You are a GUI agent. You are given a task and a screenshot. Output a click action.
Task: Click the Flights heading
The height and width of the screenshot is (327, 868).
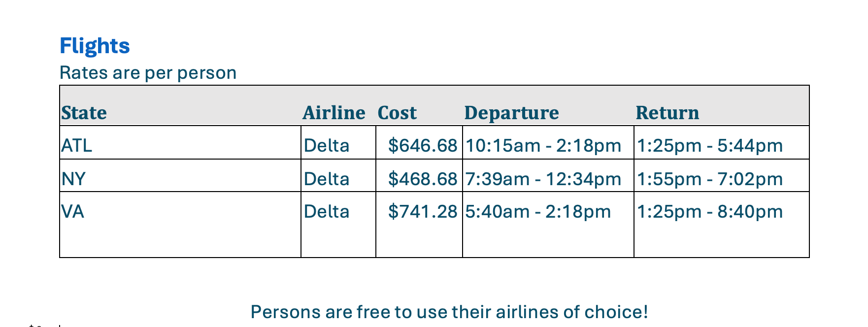[95, 46]
